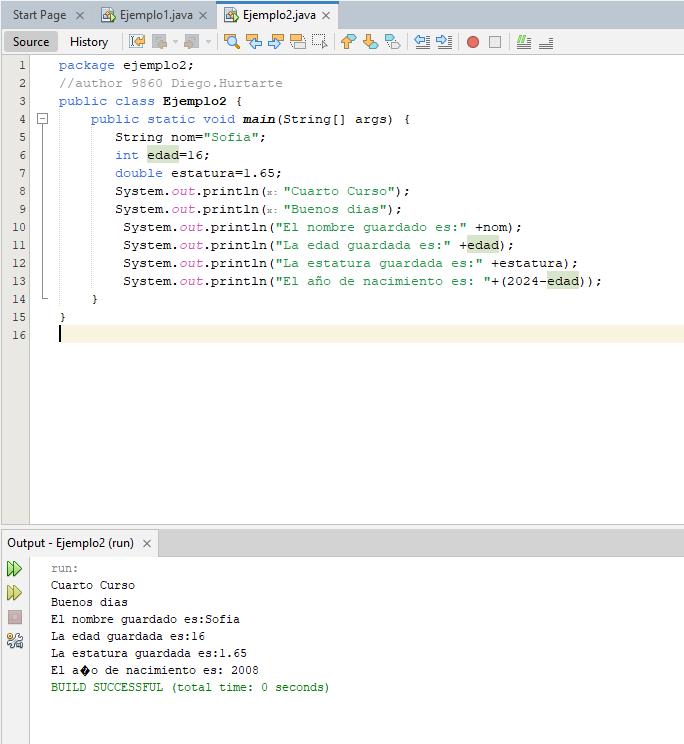
Task: Click the "main" method name
Action: point(259,119)
